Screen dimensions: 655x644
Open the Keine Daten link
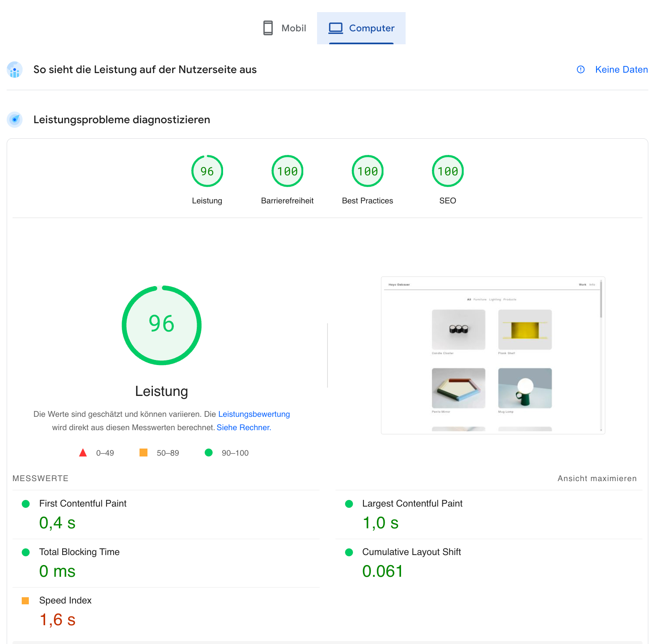621,69
